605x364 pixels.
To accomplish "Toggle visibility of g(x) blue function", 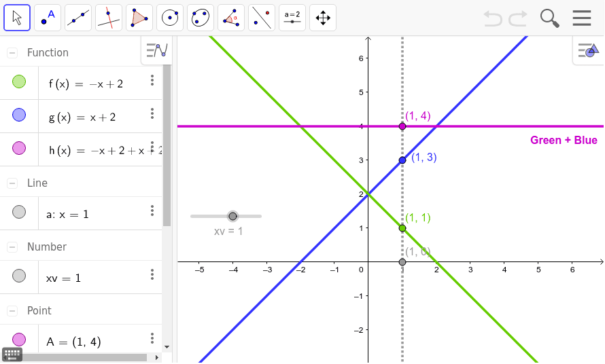I will (x=19, y=115).
